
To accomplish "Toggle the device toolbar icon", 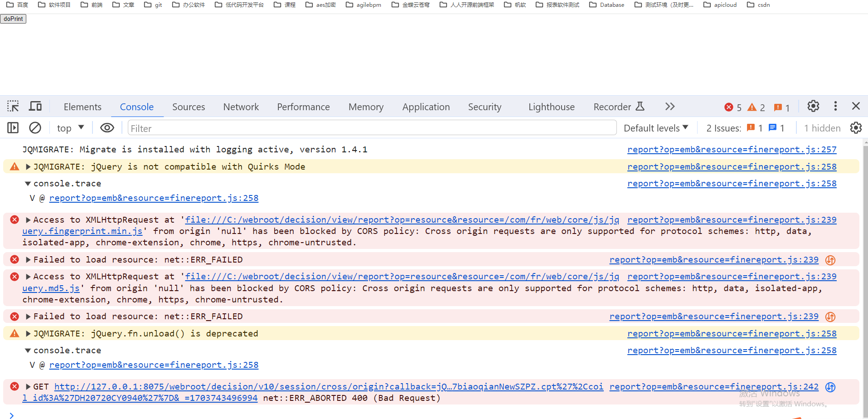I will tap(35, 106).
